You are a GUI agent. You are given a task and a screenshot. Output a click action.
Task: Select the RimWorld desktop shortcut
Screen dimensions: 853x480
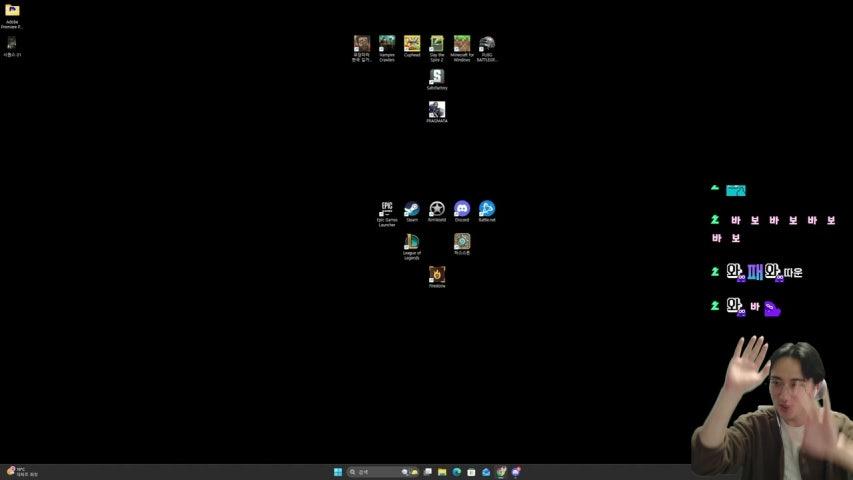coord(437,211)
